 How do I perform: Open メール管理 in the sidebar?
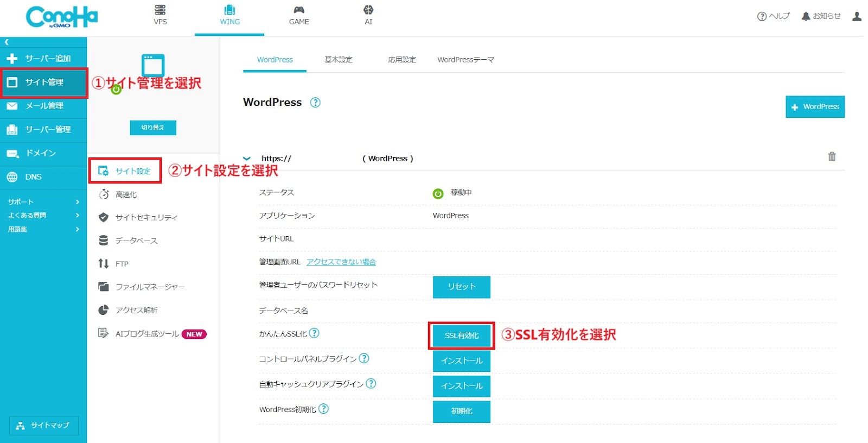coord(43,106)
